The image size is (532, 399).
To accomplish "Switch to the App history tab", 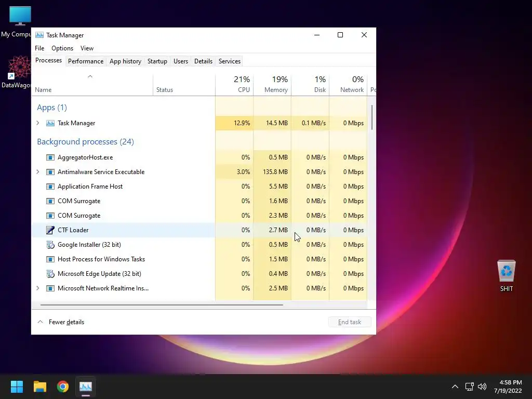I will [125, 61].
